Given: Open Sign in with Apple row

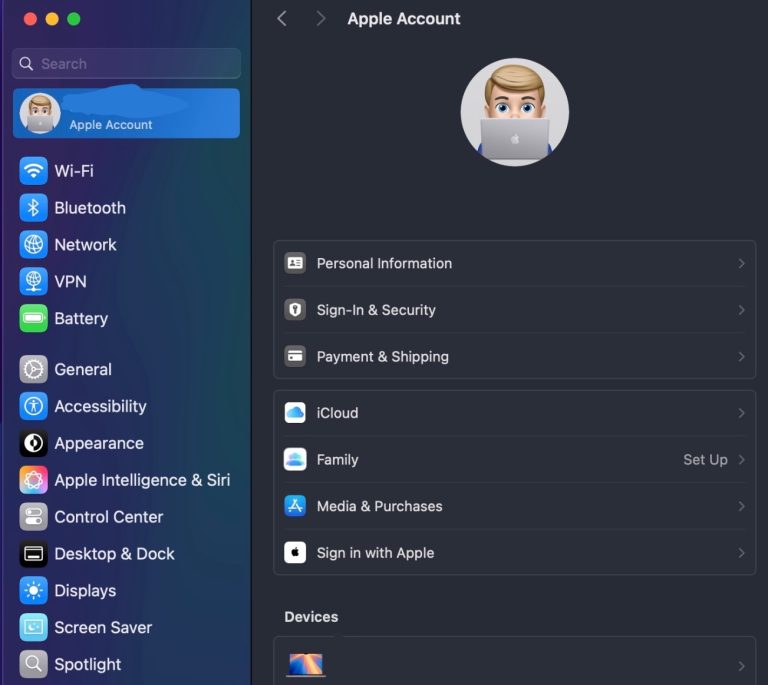Looking at the screenshot, I should [514, 553].
